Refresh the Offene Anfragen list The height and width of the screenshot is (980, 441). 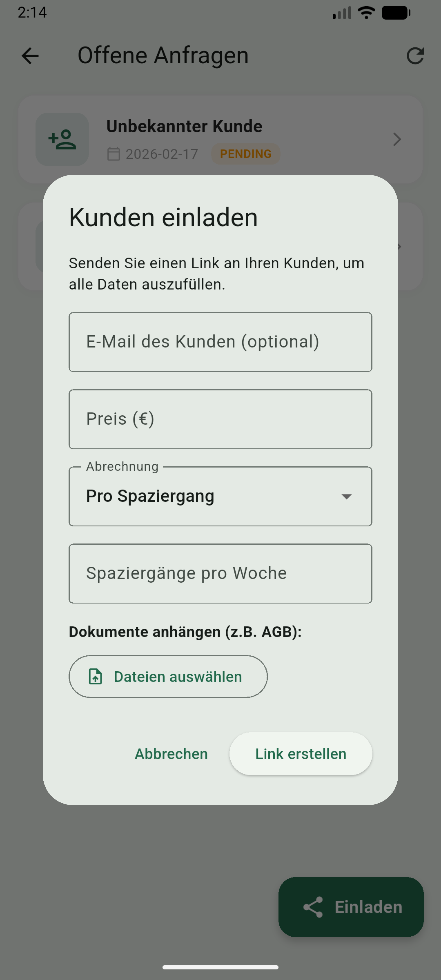click(415, 56)
